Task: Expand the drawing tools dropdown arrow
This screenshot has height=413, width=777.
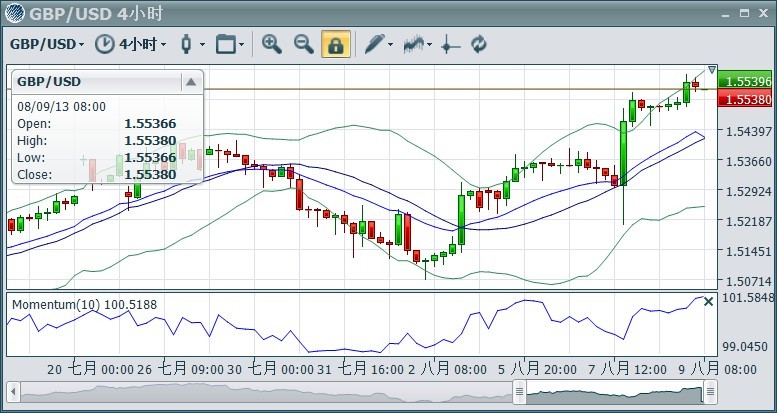Action: coord(390,45)
